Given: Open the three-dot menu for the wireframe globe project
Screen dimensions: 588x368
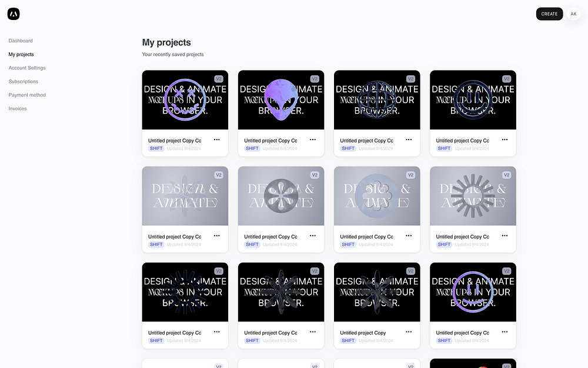Looking at the screenshot, I should click(x=409, y=140).
